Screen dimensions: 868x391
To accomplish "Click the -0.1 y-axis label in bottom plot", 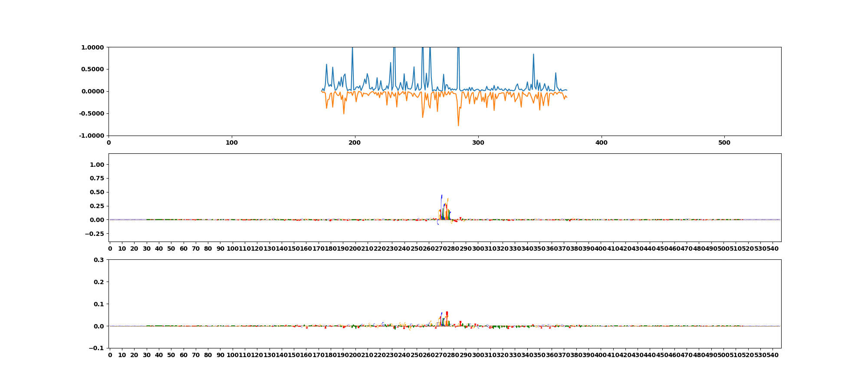I will tap(97, 348).
